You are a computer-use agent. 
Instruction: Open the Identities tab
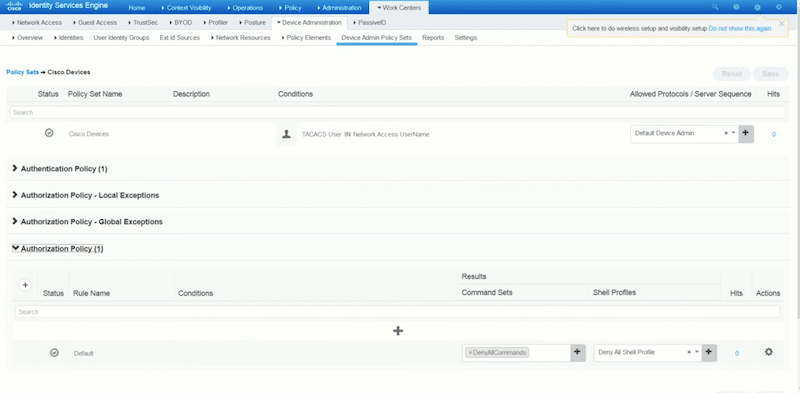68,38
